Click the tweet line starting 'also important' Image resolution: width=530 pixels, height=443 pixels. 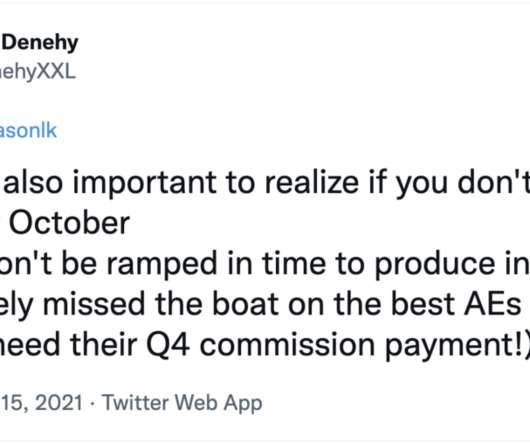click(x=265, y=184)
